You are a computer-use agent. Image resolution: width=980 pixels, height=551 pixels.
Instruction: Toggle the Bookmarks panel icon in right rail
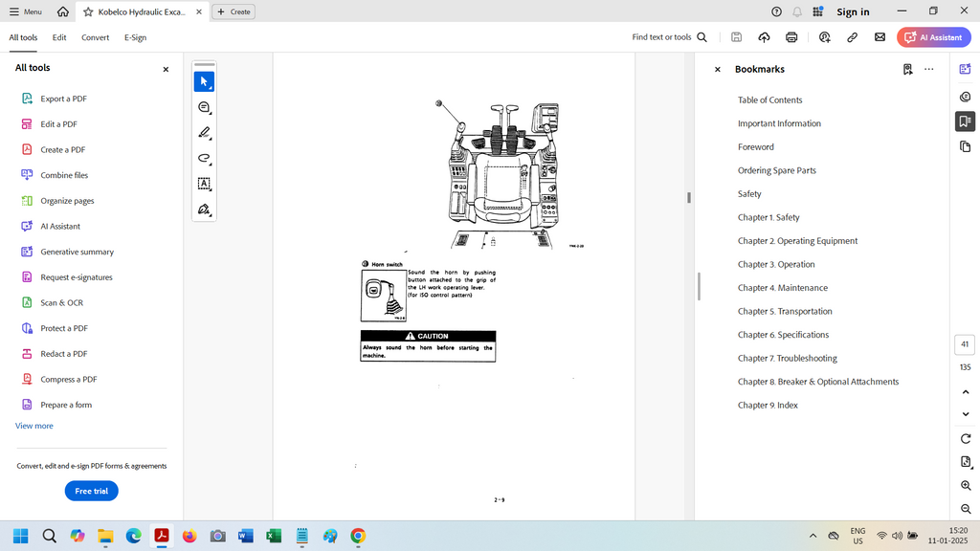966,121
